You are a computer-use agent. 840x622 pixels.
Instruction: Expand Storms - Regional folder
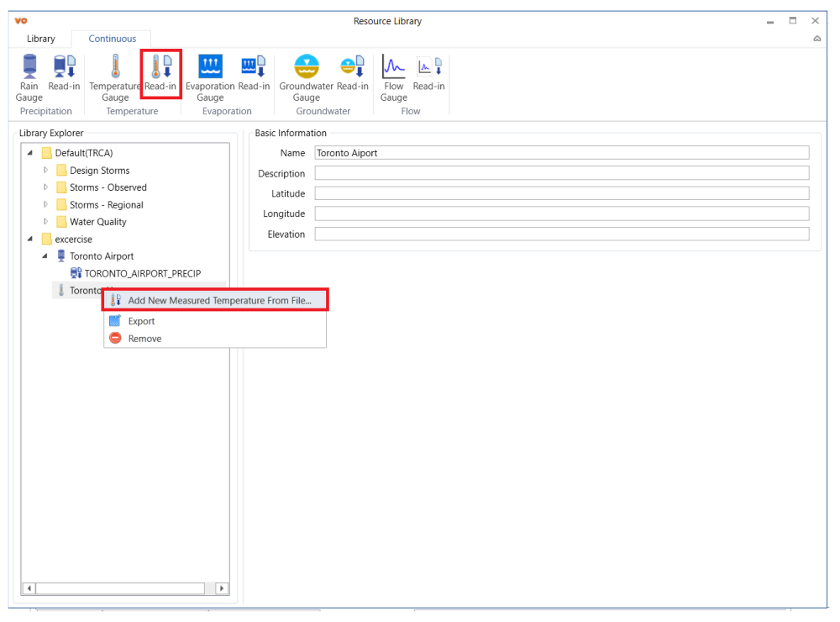45,204
